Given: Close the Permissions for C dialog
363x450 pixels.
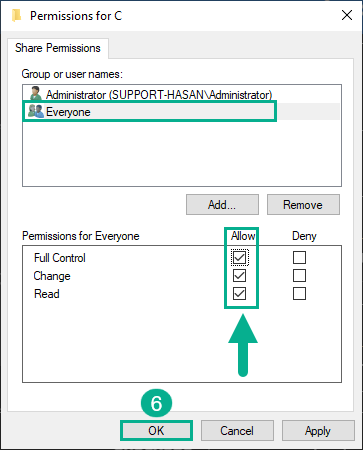Looking at the screenshot, I should (347, 15).
